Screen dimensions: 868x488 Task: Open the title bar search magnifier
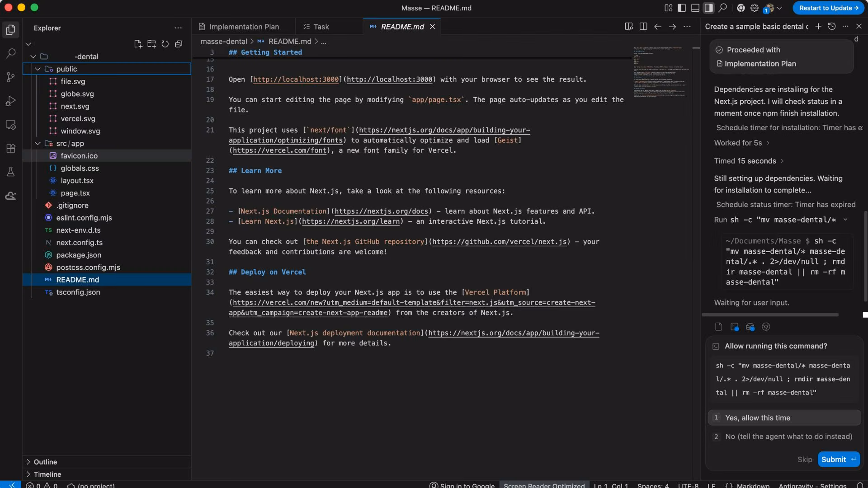tap(723, 8)
